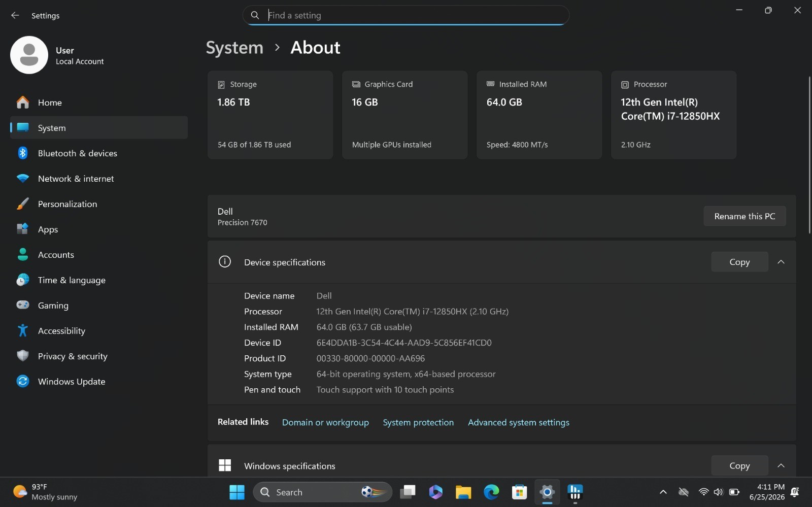Click the Device ID value text

pos(404,343)
